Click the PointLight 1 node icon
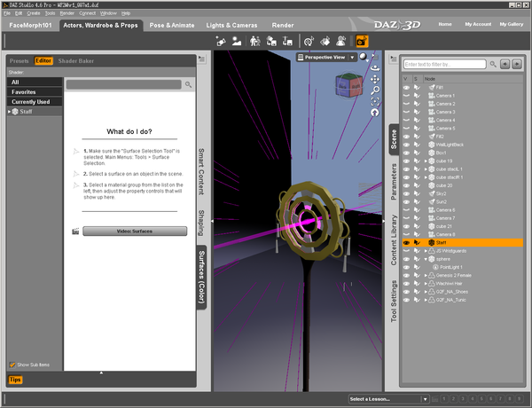532x408 pixels. pos(435,267)
